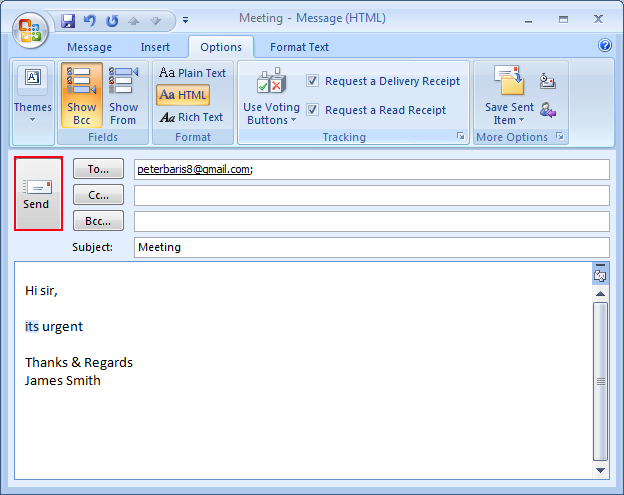
Task: Click the 'James Smith' signature line
Action: (x=62, y=380)
